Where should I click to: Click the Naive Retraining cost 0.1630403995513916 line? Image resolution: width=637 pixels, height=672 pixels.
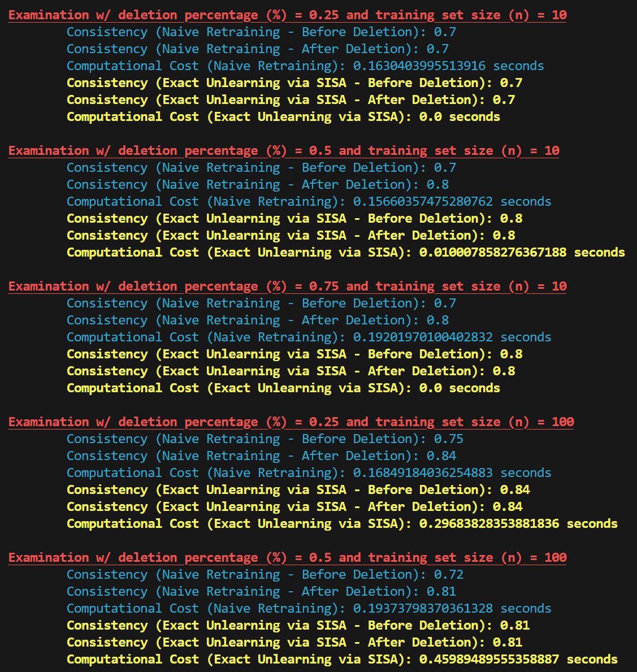click(x=305, y=66)
